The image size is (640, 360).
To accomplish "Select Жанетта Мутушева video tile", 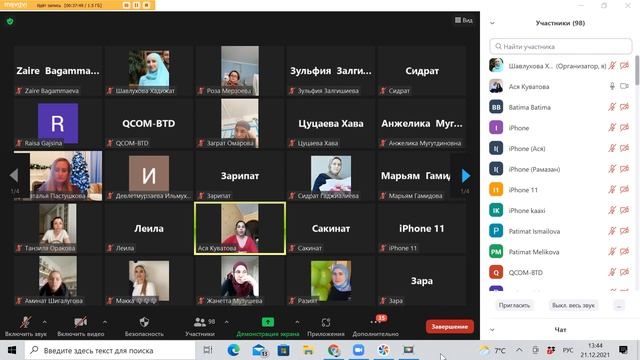I will click(x=240, y=281).
